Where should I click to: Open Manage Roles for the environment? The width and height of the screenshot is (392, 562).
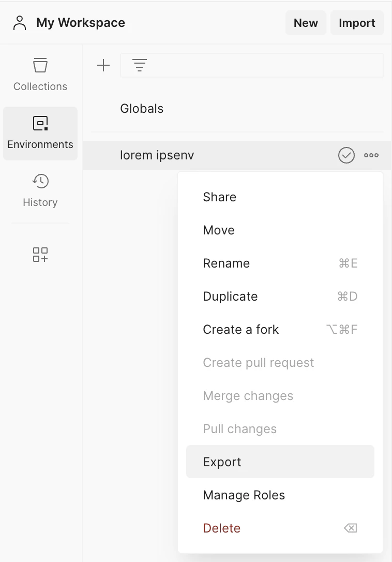[x=244, y=495]
